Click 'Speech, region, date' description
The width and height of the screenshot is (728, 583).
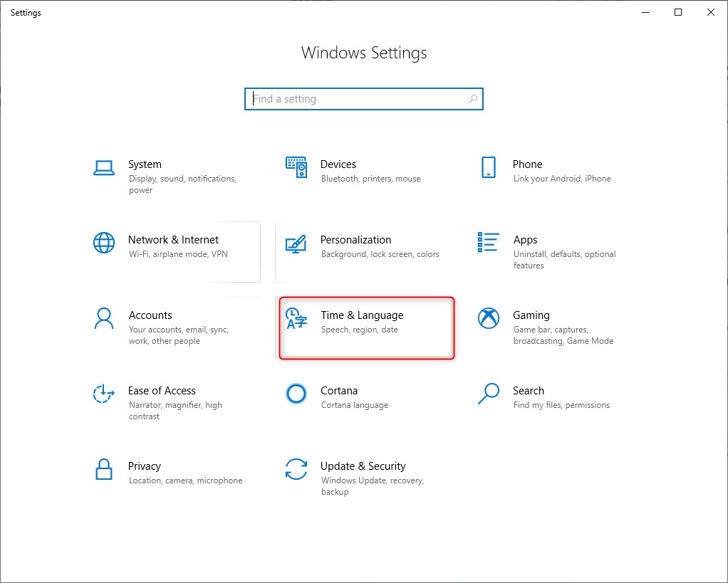[x=359, y=330]
